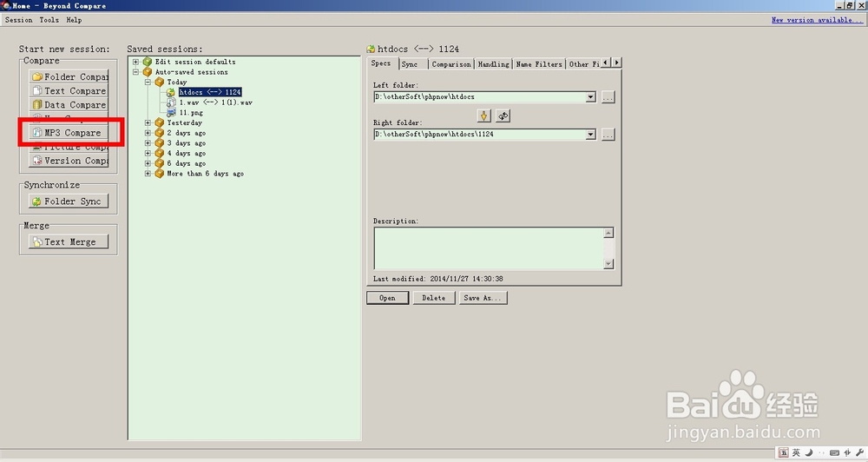Click the Description scrollbar up arrow
Viewport: 868px width, 462px height.
tap(608, 233)
